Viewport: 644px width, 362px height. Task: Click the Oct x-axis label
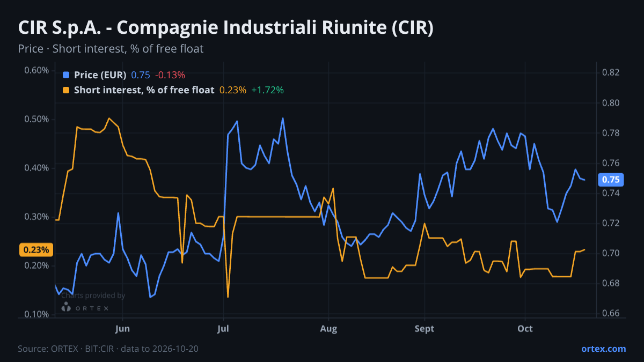[x=525, y=329]
